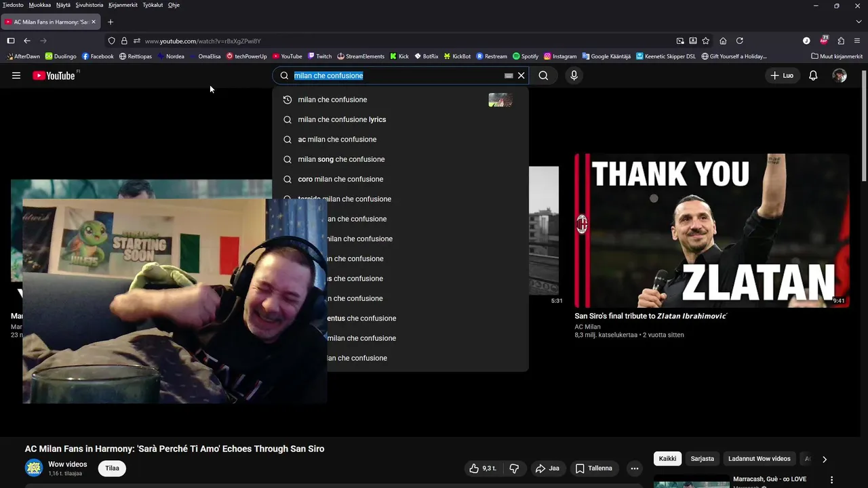Image resolution: width=868 pixels, height=488 pixels.
Task: Like the video with thumbs up
Action: [482, 468]
